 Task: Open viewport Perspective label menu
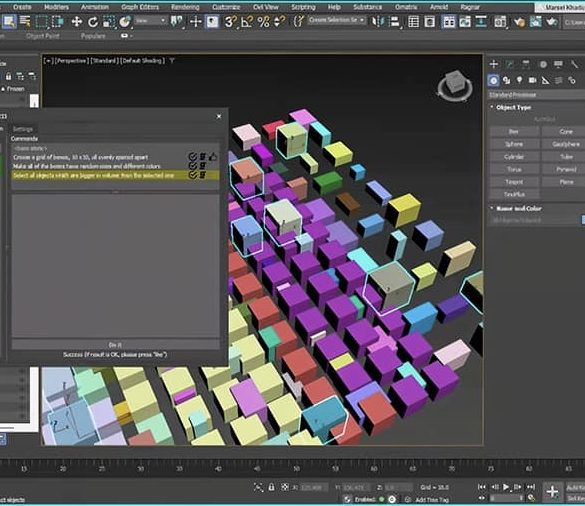(72, 60)
